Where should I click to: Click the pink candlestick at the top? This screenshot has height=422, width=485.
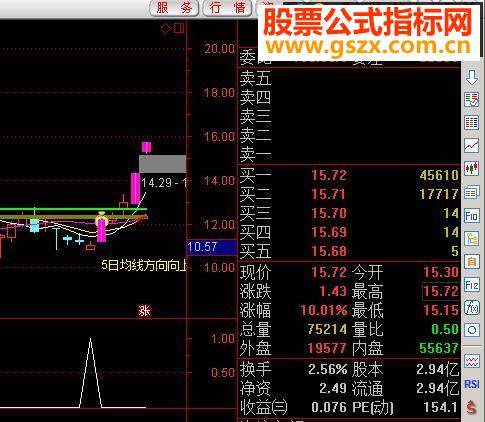coord(146,147)
